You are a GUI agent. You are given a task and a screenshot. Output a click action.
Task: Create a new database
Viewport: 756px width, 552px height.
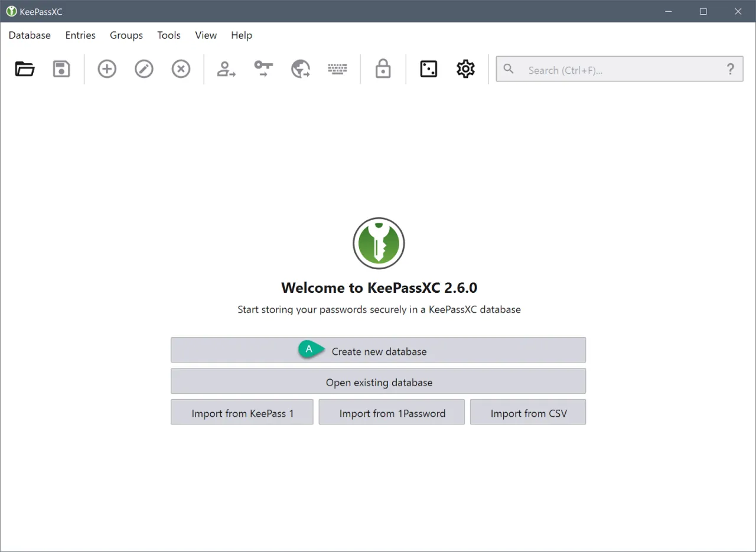point(378,350)
